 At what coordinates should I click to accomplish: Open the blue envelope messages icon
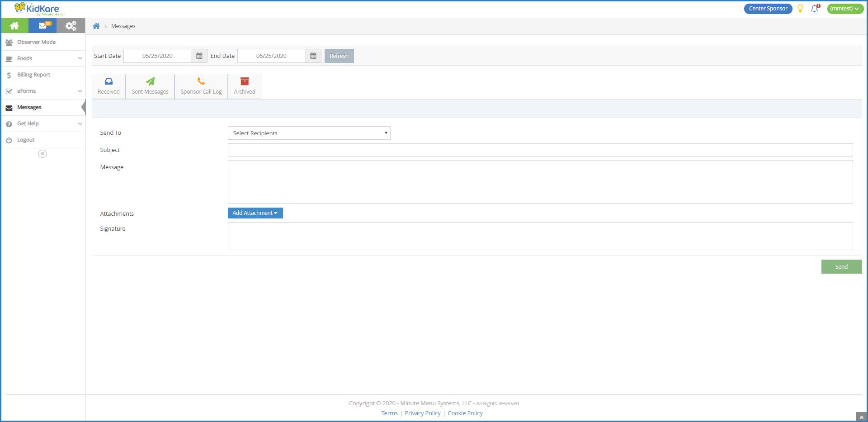(42, 26)
